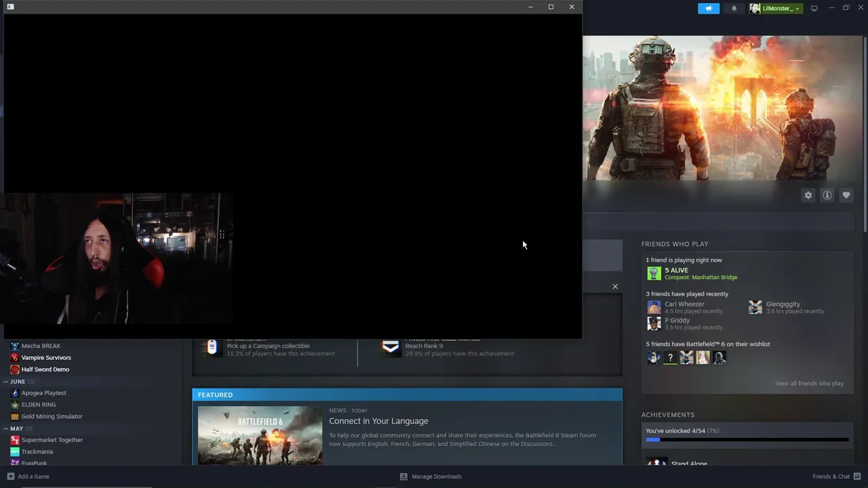Open the notifications bell in Steam
Screen dimensions: 868x488
pos(734,8)
